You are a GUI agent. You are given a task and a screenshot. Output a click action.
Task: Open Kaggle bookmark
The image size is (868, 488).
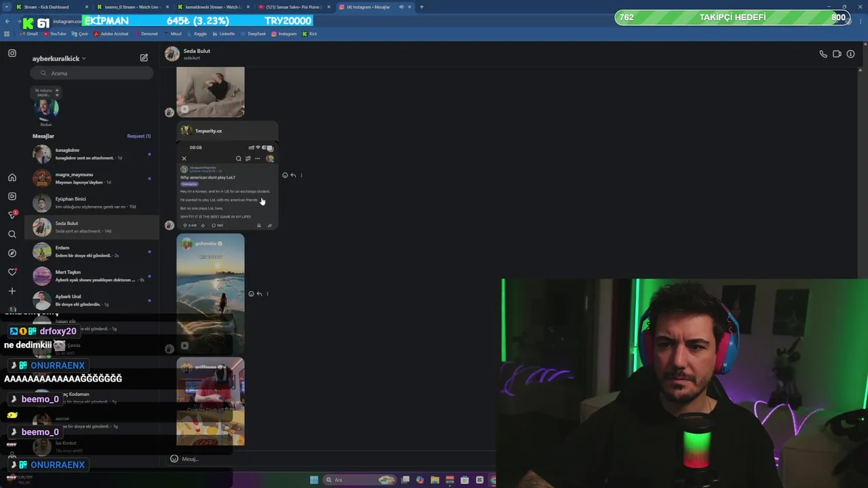pos(197,34)
